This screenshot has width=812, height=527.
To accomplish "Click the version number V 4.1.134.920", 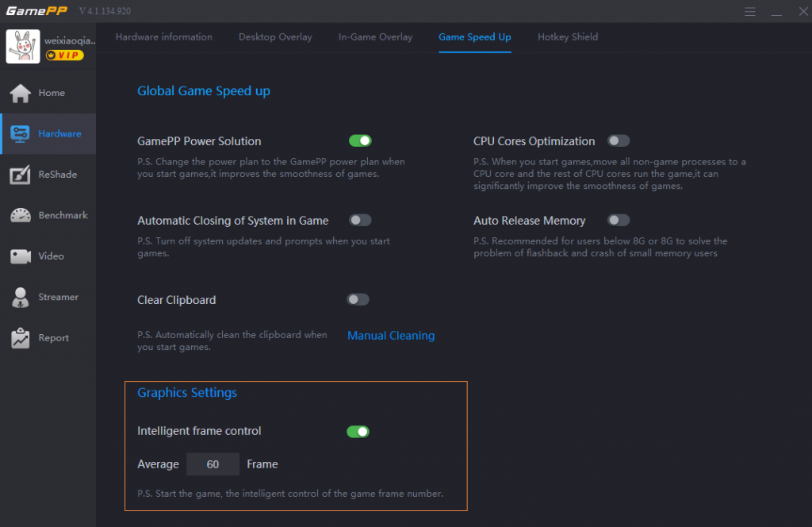I will coord(105,11).
